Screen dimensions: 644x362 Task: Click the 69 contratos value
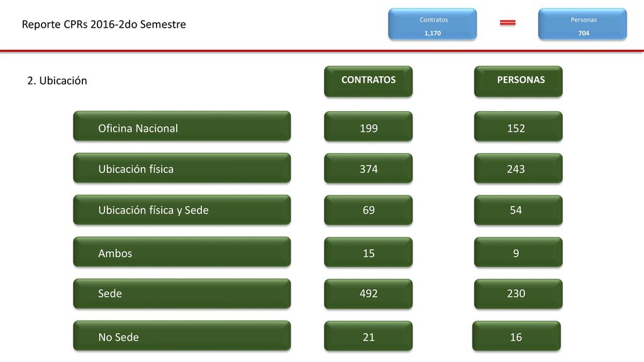point(369,210)
